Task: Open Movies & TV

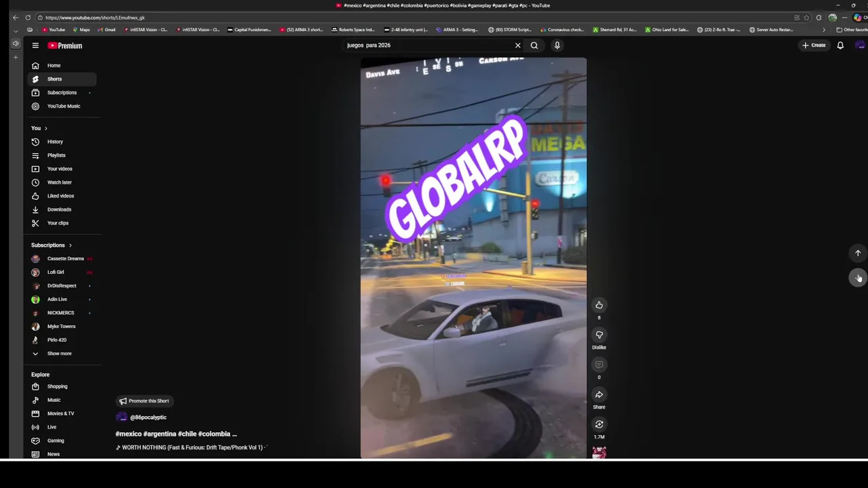Action: point(62,413)
